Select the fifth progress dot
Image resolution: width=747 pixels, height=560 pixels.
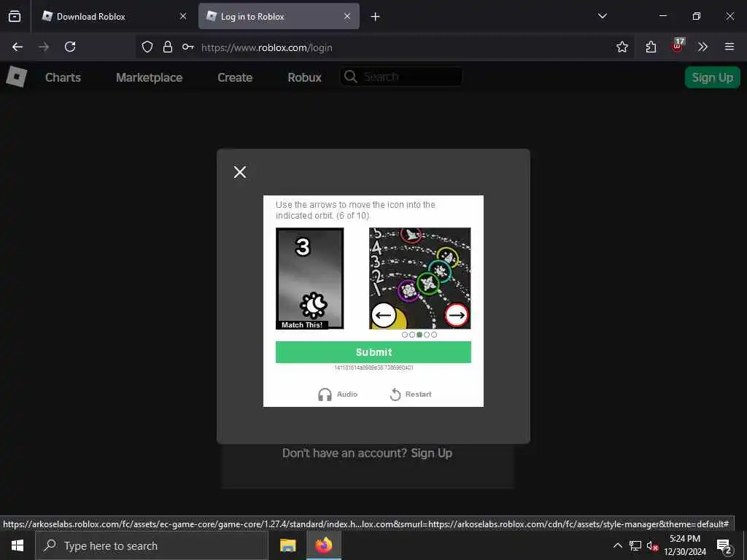434,335
